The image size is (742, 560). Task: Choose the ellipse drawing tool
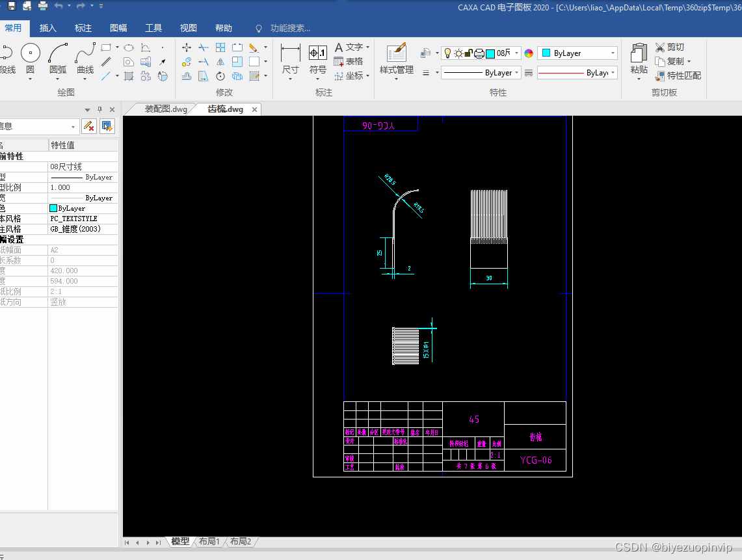[x=129, y=48]
